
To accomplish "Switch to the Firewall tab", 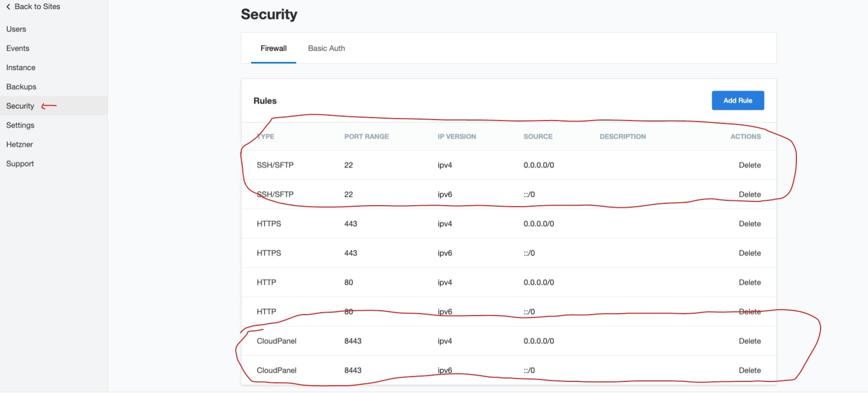I will tap(273, 48).
